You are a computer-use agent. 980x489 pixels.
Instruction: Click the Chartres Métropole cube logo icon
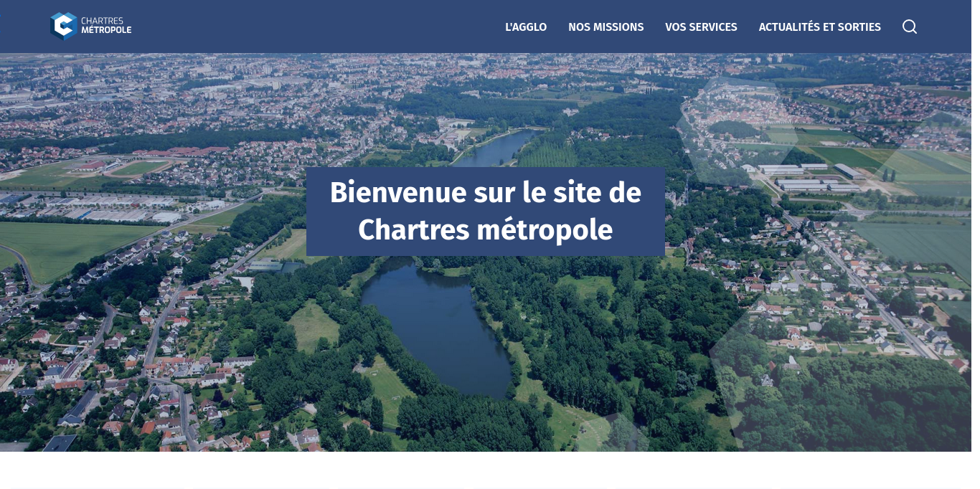(x=63, y=26)
